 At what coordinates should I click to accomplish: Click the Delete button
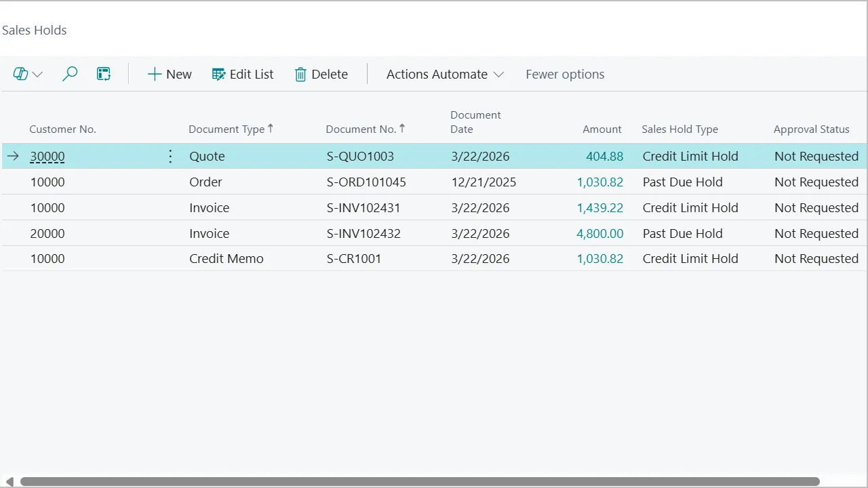pyautogui.click(x=321, y=74)
